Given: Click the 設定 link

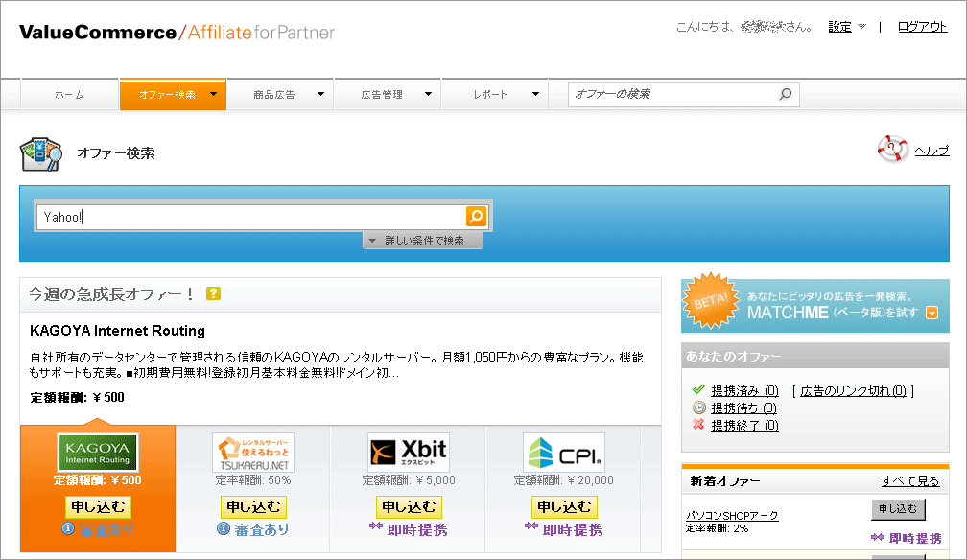Looking at the screenshot, I should pos(839,27).
